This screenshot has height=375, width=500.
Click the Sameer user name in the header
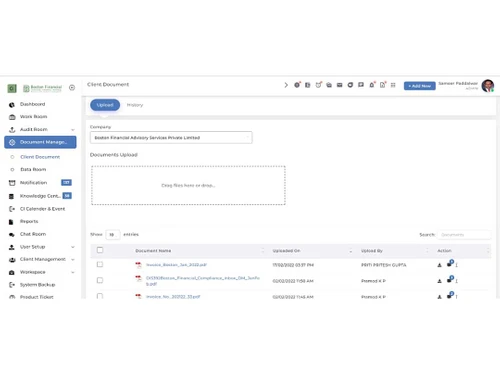(x=458, y=83)
